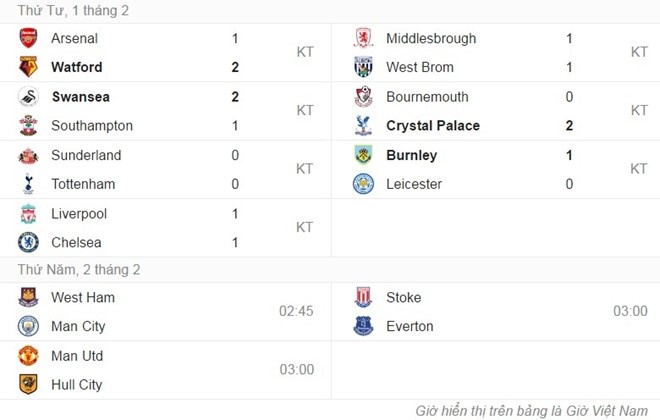The image size is (660, 420).
Task: Click the Arsenal club crest
Action: pyautogui.click(x=28, y=39)
